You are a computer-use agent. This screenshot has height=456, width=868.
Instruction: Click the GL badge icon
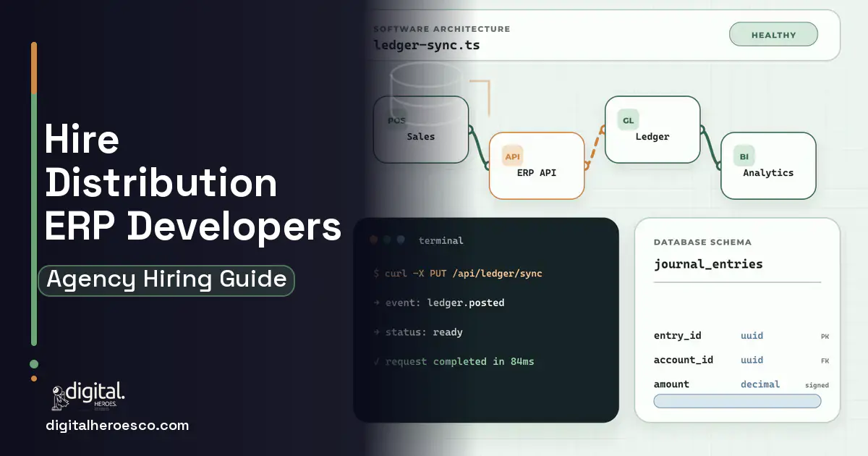click(628, 120)
